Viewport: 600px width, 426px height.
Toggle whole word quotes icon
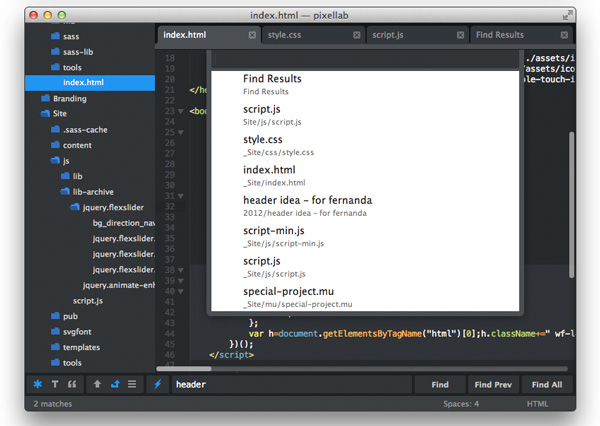pos(72,384)
